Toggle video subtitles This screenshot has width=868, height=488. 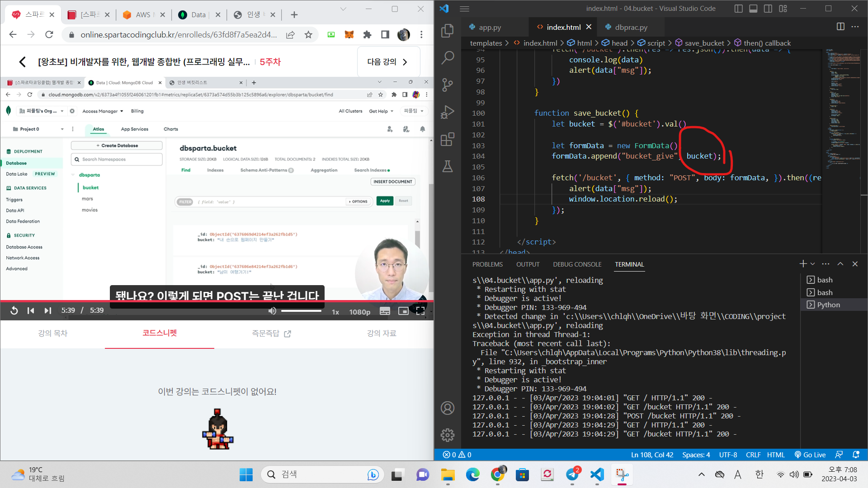click(385, 311)
